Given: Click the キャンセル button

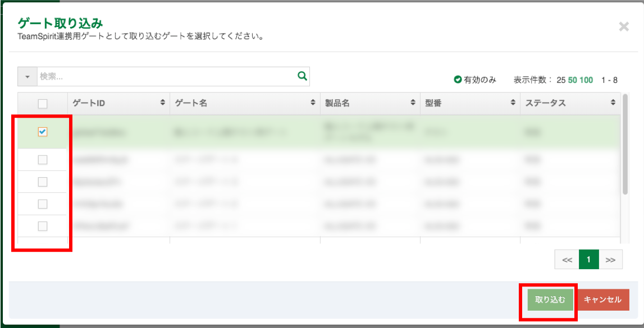Looking at the screenshot, I should click(x=603, y=299).
